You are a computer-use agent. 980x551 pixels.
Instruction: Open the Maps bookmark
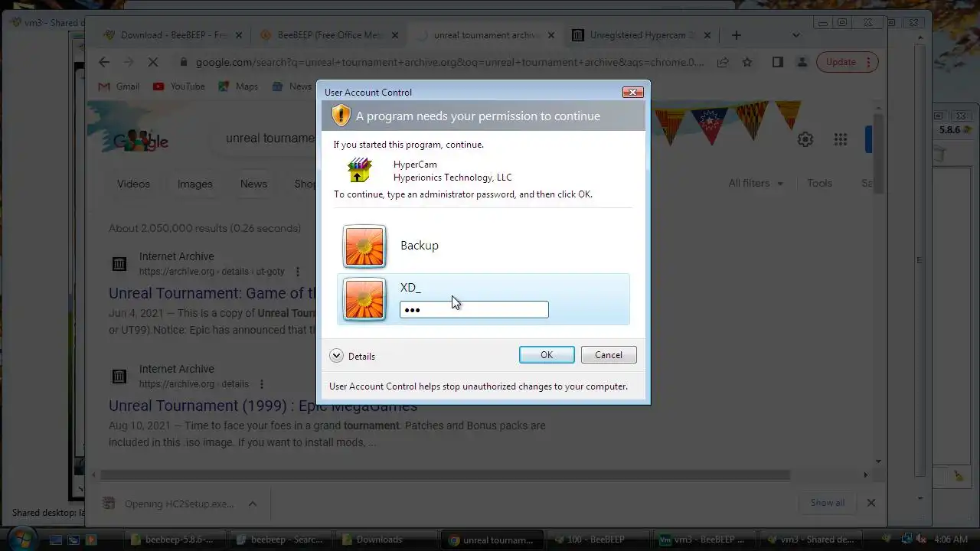tap(238, 86)
